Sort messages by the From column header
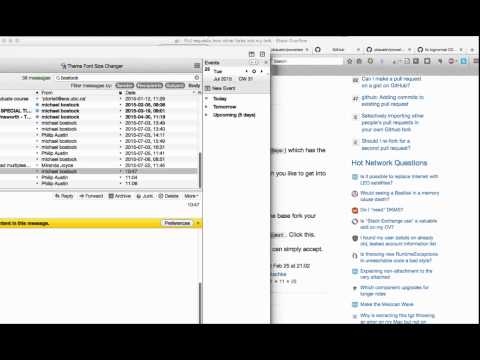The image size is (480, 360). pyautogui.click(x=47, y=92)
